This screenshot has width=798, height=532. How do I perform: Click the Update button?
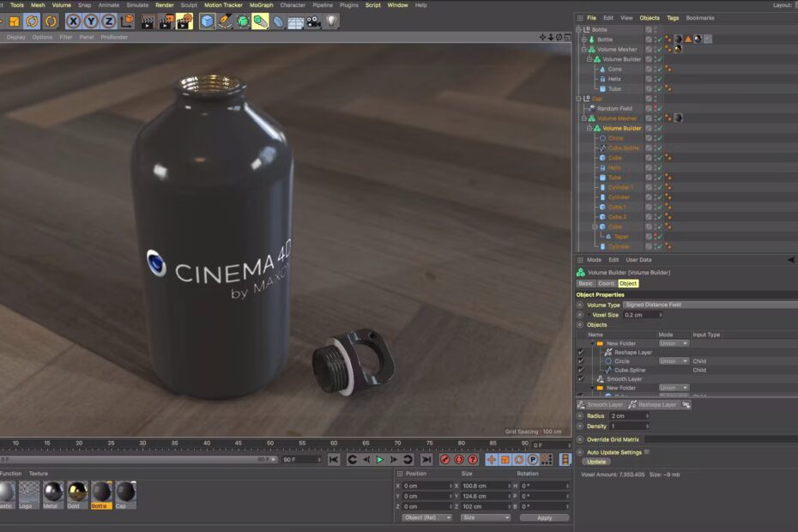[x=596, y=462]
